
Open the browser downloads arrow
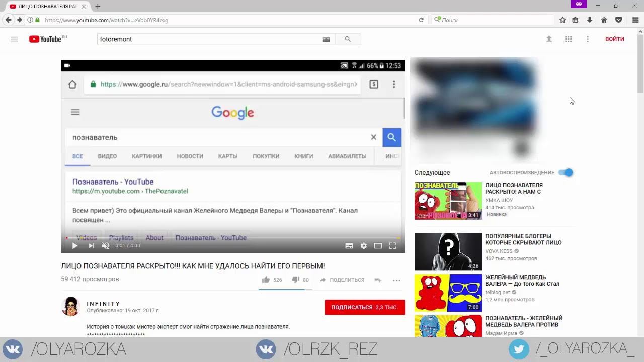tap(590, 20)
